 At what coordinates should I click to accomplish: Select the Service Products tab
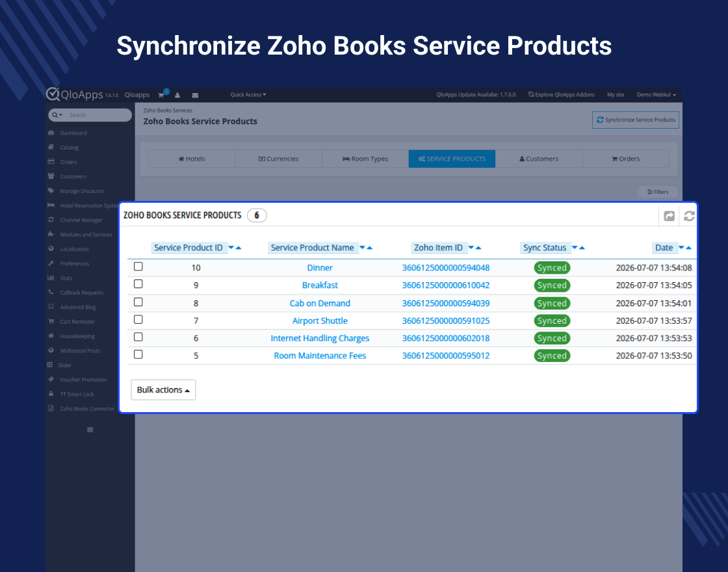coord(452,159)
